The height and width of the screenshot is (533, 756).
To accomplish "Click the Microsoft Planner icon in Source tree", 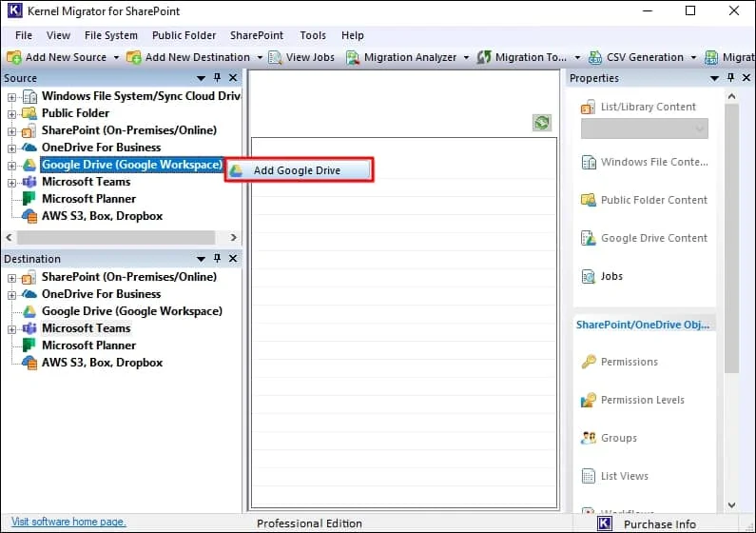I will coord(29,199).
